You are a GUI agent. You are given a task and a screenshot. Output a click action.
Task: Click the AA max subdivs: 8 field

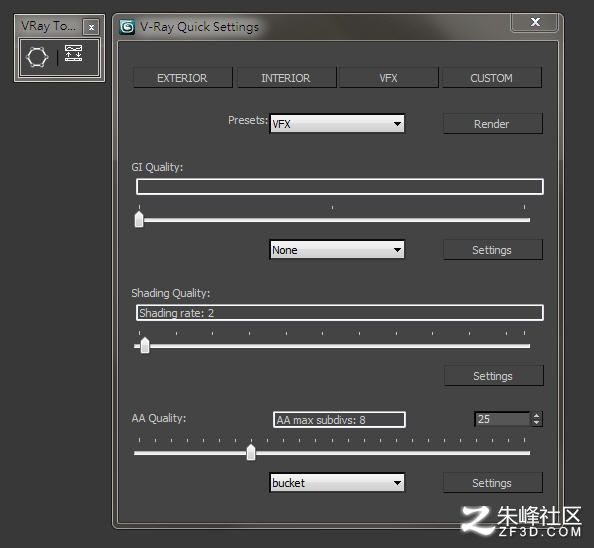pos(339,420)
